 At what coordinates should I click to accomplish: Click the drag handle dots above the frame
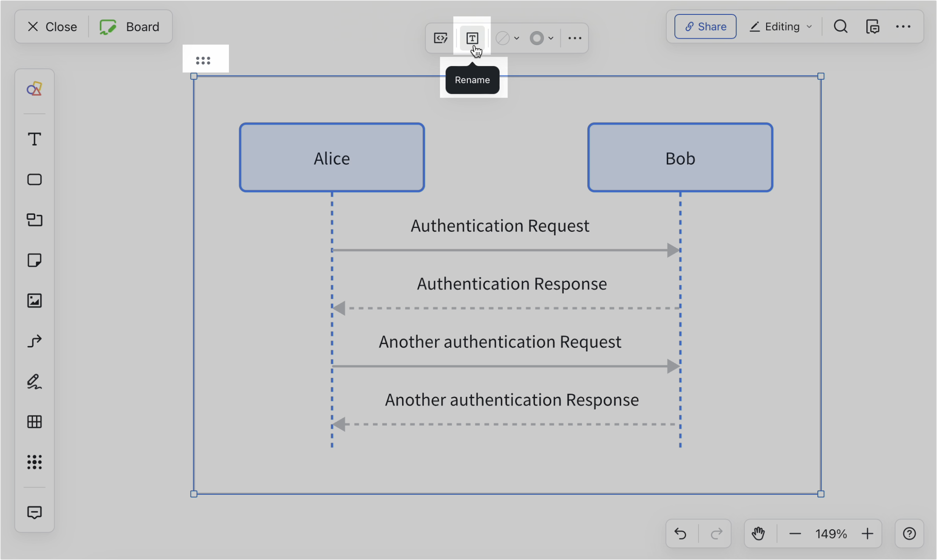pos(203,60)
